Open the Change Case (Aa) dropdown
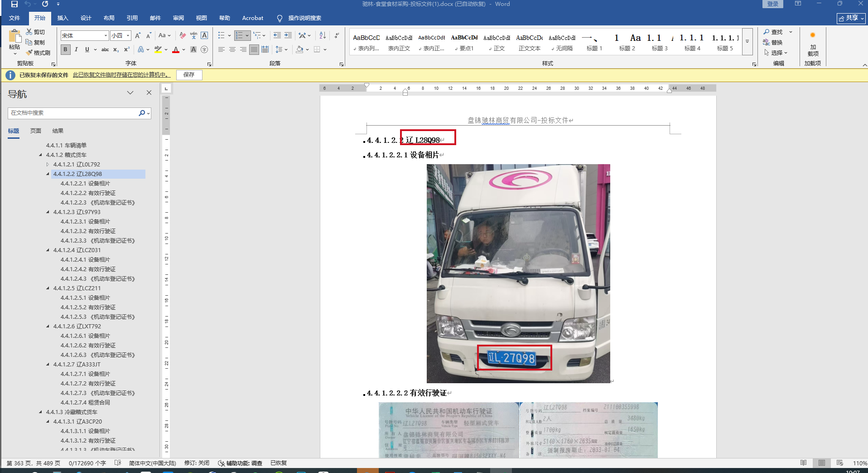 (164, 35)
